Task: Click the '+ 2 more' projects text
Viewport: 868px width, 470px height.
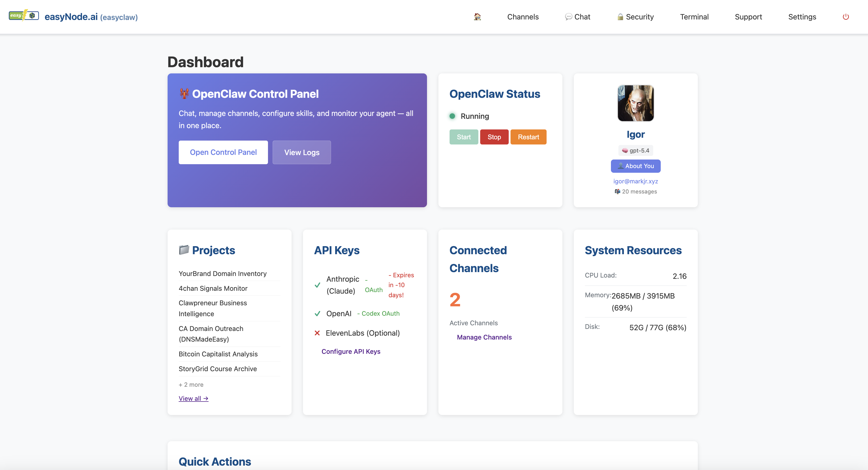Action: 191,385
